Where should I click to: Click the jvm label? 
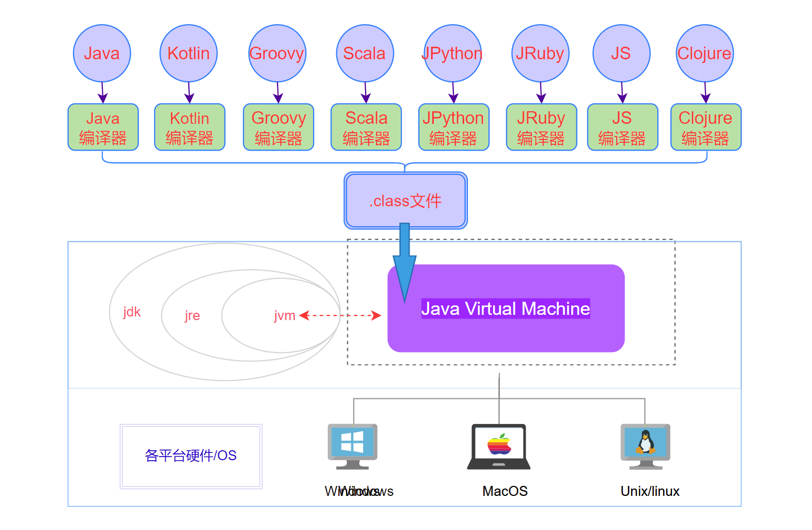point(284,315)
